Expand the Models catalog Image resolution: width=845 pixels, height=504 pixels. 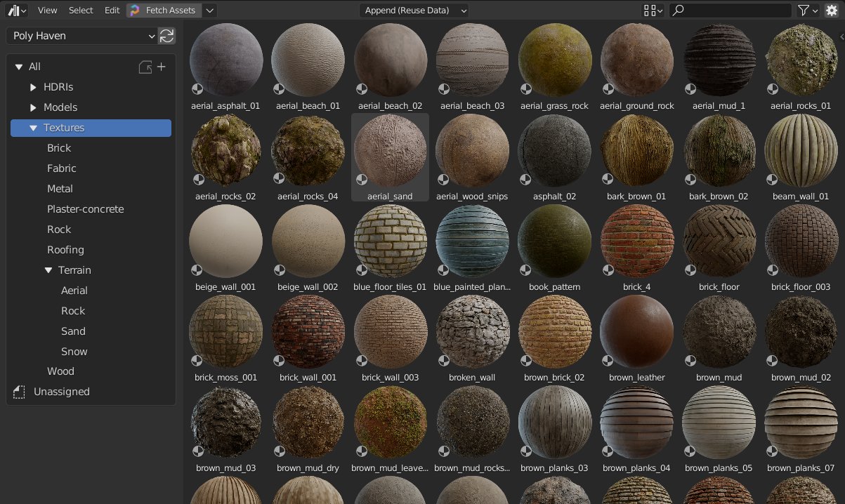[x=33, y=107]
